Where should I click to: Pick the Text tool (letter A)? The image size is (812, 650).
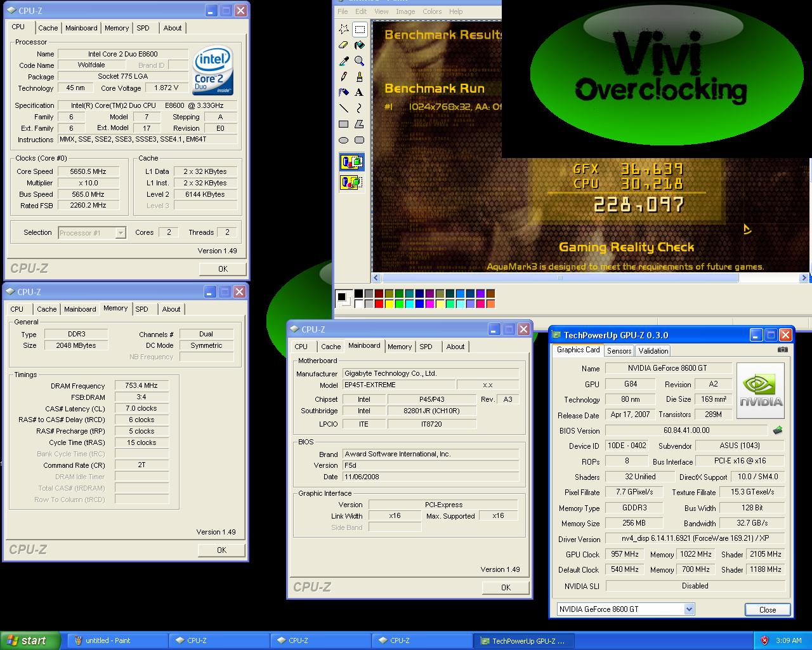360,93
